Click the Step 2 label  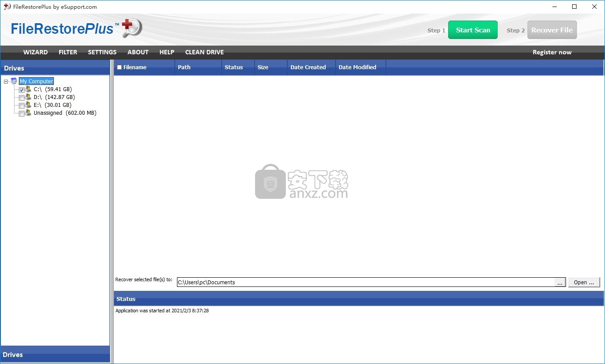coord(516,30)
